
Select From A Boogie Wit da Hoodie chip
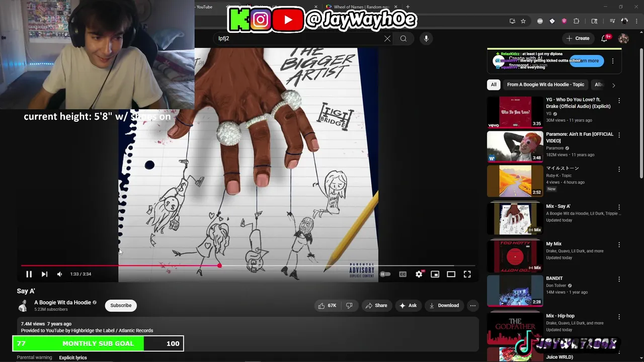pos(545,84)
